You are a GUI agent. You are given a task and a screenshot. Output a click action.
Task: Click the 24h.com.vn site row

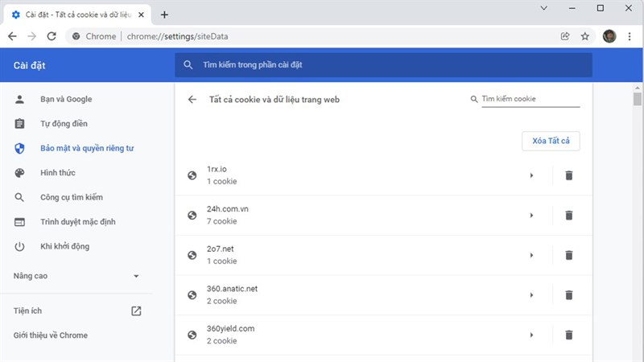point(384,216)
